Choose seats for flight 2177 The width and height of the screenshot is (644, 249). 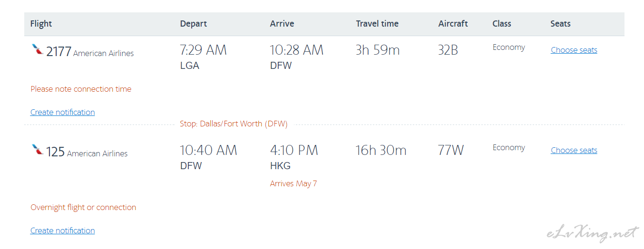pos(574,50)
